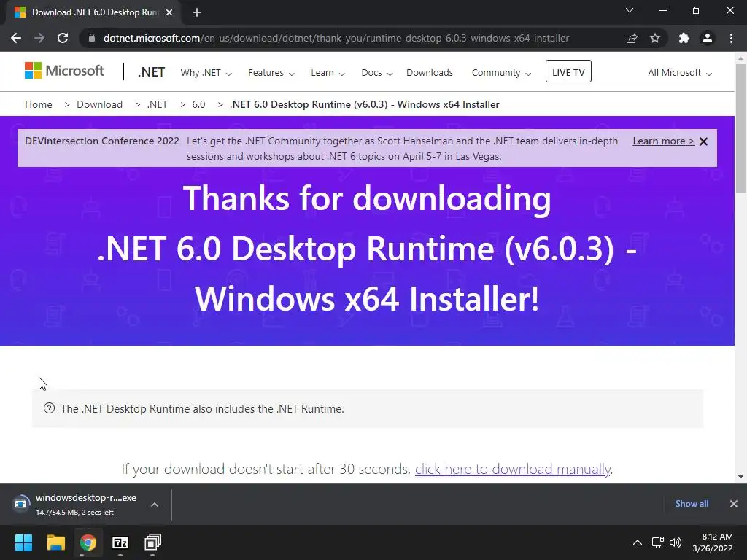
Task: Open the Extensions puzzle icon
Action: click(x=684, y=38)
